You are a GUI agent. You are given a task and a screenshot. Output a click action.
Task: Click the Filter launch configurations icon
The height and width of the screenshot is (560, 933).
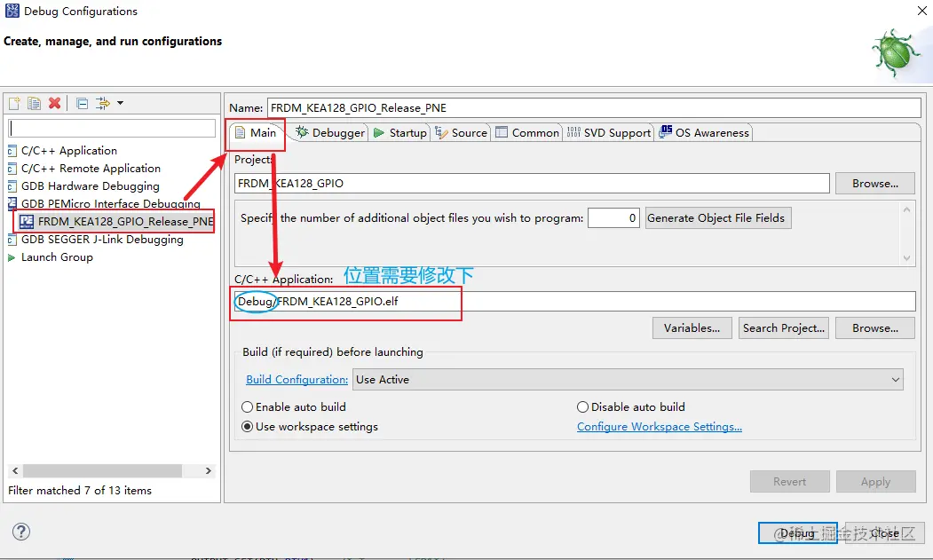(x=103, y=104)
